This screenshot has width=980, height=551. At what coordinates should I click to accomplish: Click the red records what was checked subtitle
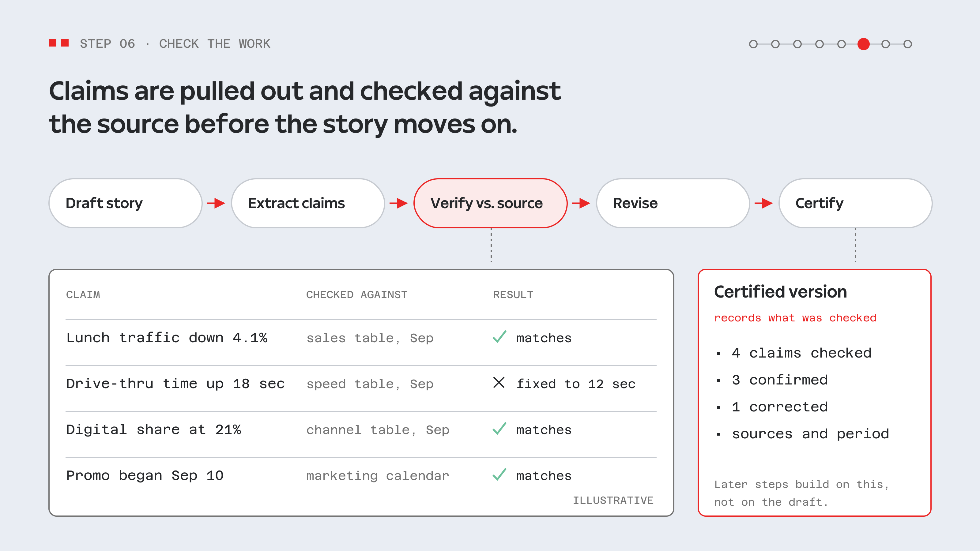[x=795, y=318]
